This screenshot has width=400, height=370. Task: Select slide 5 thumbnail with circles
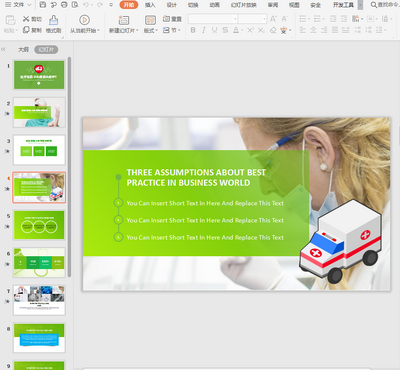pyautogui.click(x=39, y=225)
